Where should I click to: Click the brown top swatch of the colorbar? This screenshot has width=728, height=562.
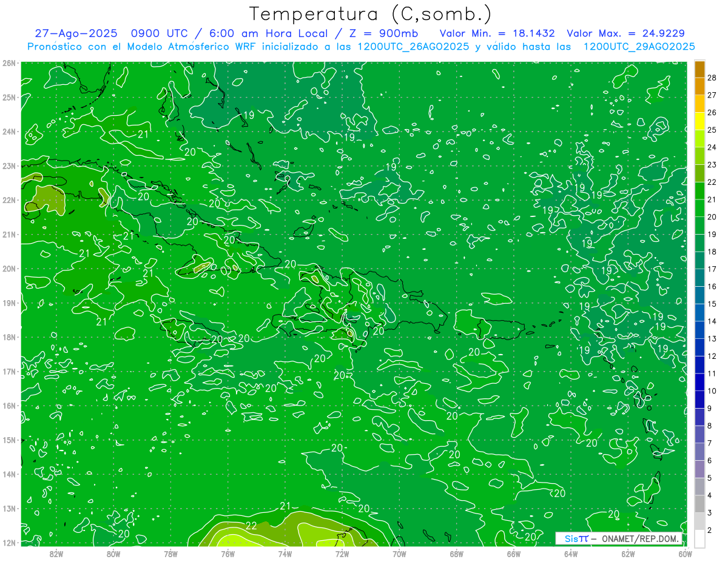699,69
